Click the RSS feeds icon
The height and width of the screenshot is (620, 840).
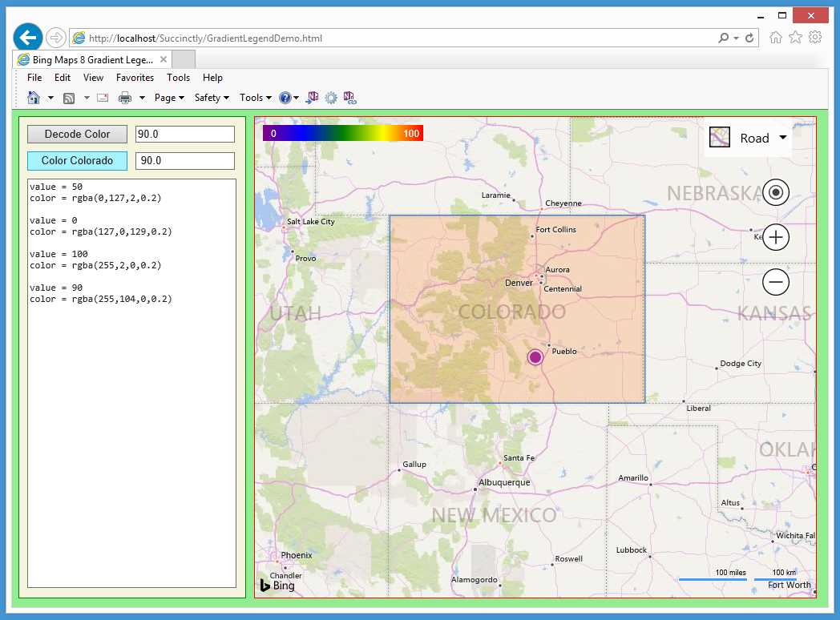click(69, 98)
